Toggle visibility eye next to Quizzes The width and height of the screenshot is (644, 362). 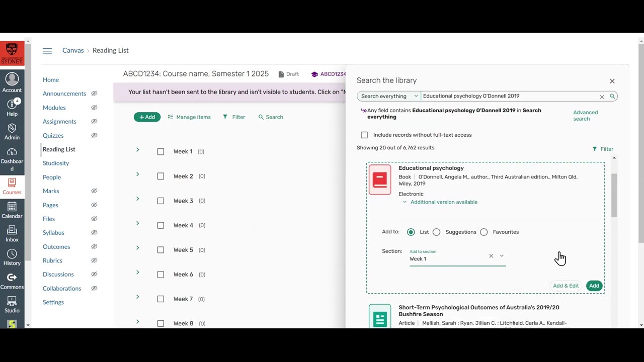[94, 135]
